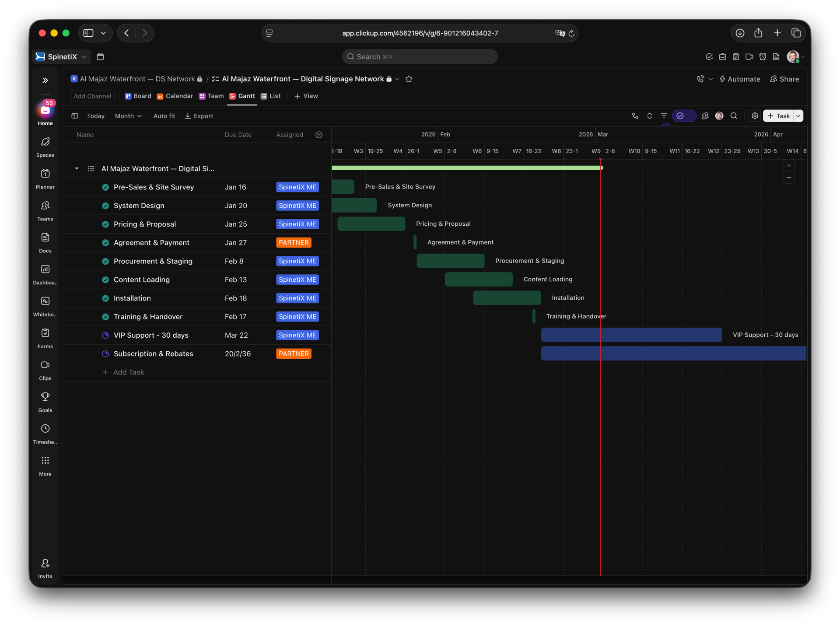Toggle completion status of Pre-Sales & Site Survey
Image resolution: width=840 pixels, height=626 pixels.
105,187
